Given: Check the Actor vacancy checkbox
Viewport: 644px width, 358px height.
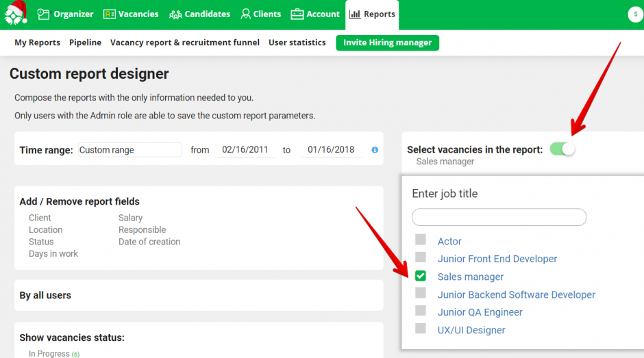Looking at the screenshot, I should tap(421, 240).
